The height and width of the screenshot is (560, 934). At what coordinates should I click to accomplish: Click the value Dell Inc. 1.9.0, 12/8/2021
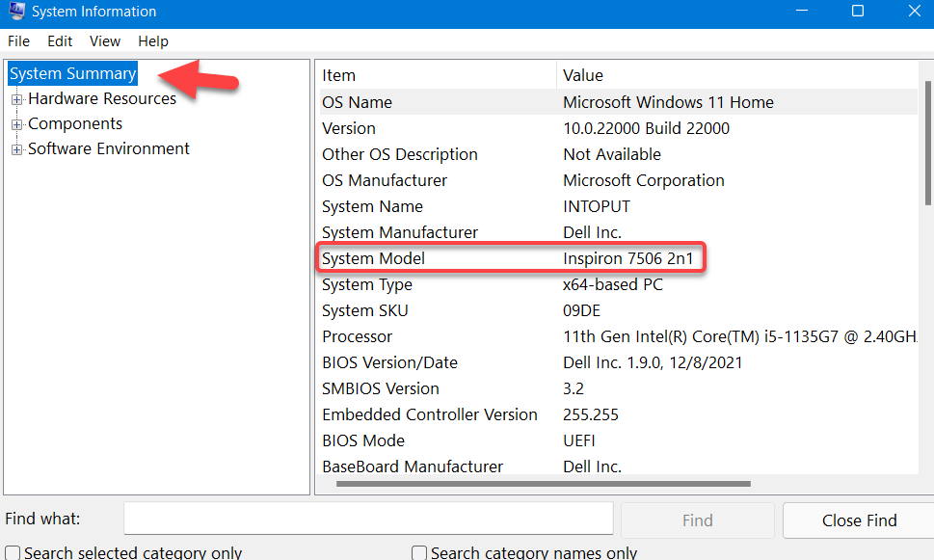pyautogui.click(x=653, y=362)
